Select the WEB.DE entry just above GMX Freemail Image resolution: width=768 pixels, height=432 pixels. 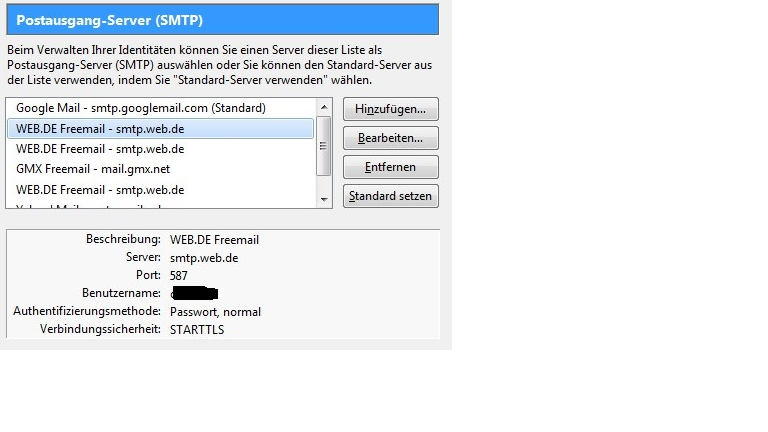(161, 149)
